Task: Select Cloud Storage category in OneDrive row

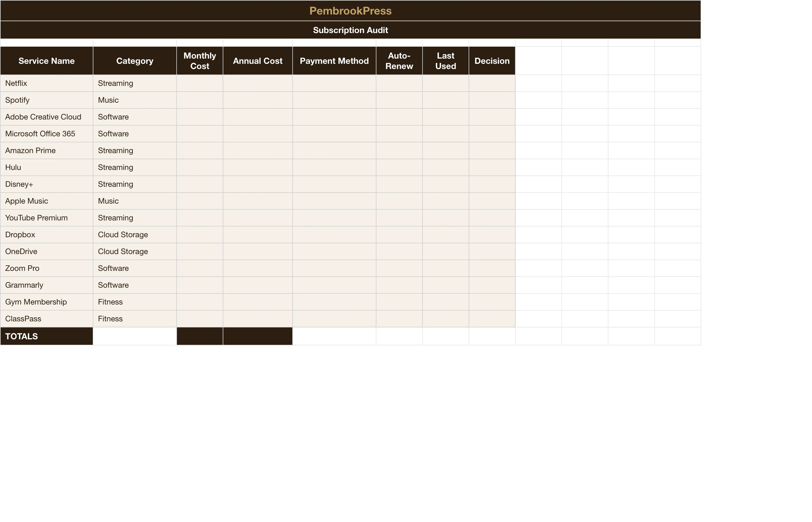Action: tap(135, 251)
